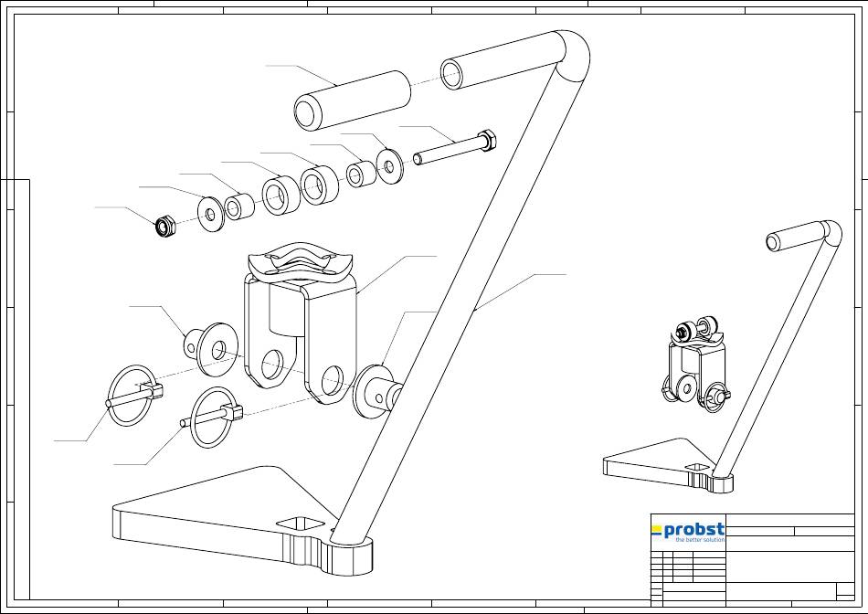Select the hex bolt head in exploded view
The width and height of the screenshot is (868, 614).
487,140
